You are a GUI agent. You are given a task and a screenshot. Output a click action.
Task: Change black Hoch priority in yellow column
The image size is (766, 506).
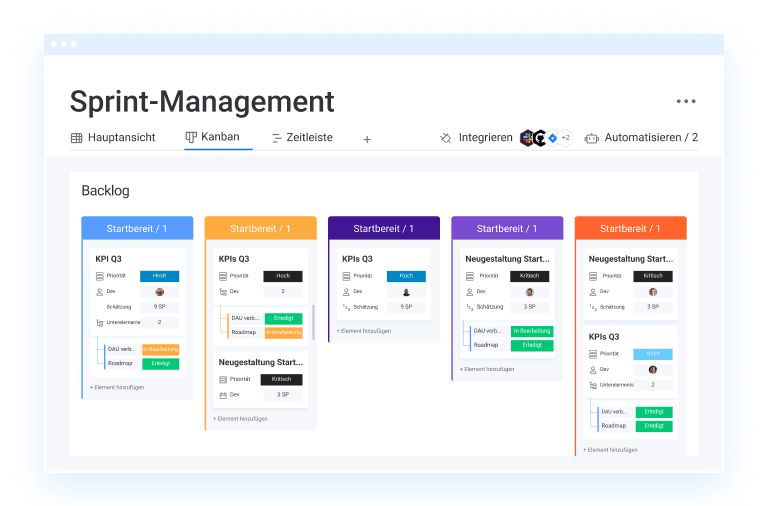point(283,276)
